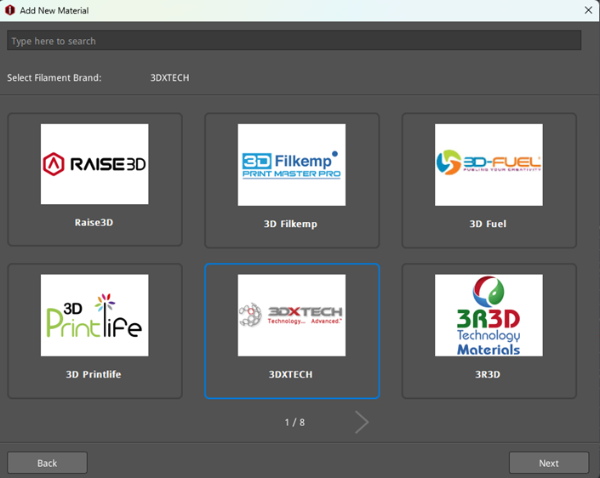
Task: Select the 3DXTECH logo image
Action: tap(291, 315)
